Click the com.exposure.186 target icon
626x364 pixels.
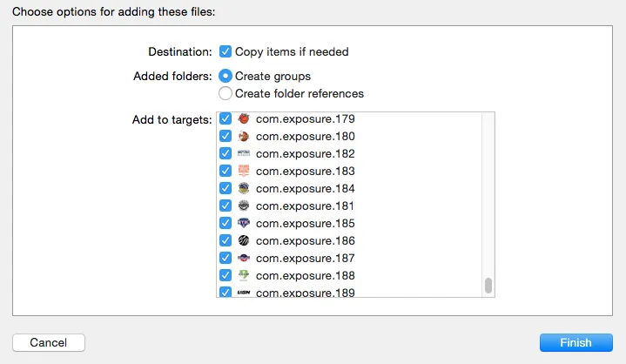pyautogui.click(x=244, y=240)
